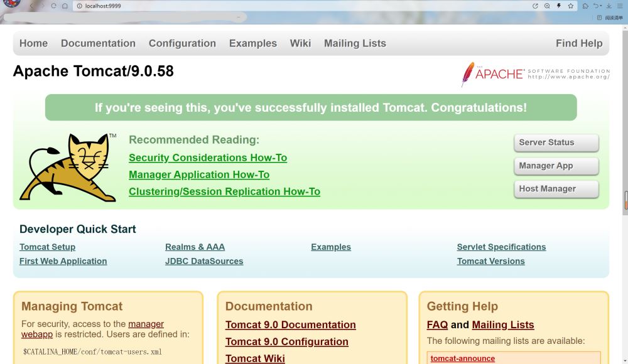The width and height of the screenshot is (628, 364).
Task: Go to Configuration in the nav bar
Action: pyautogui.click(x=182, y=43)
